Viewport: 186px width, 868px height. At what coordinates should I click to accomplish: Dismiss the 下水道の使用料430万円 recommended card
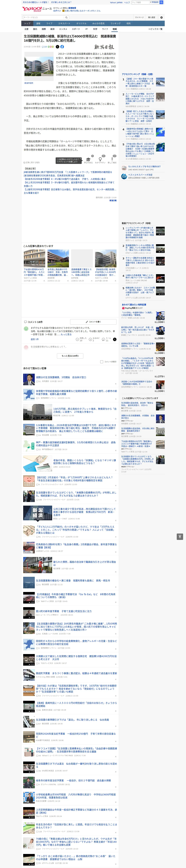(x=44, y=281)
